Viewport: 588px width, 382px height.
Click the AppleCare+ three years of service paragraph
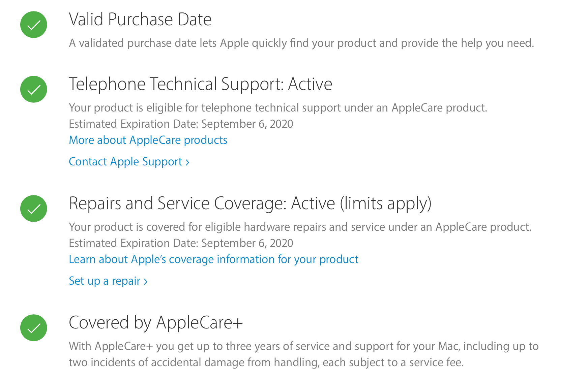point(303,354)
